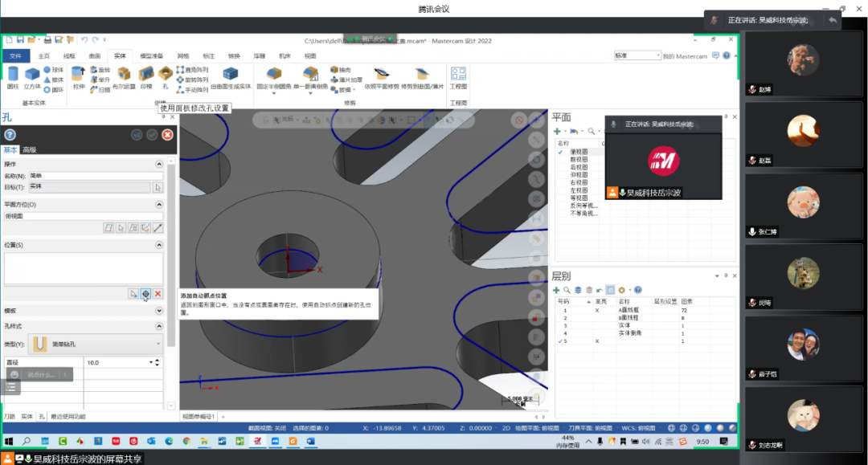Open the 刀路 bottom panel tab
This screenshot has width=868, height=465.
[10, 416]
